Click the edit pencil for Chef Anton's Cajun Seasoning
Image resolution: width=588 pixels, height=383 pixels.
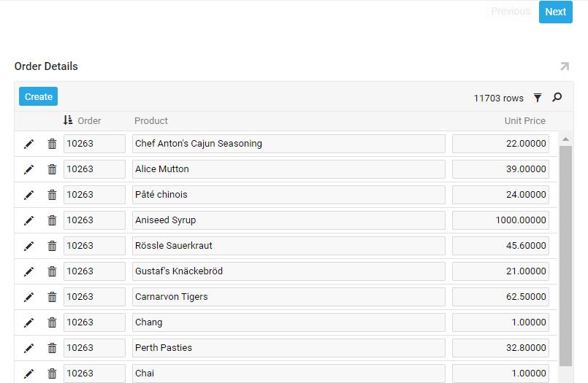(28, 144)
